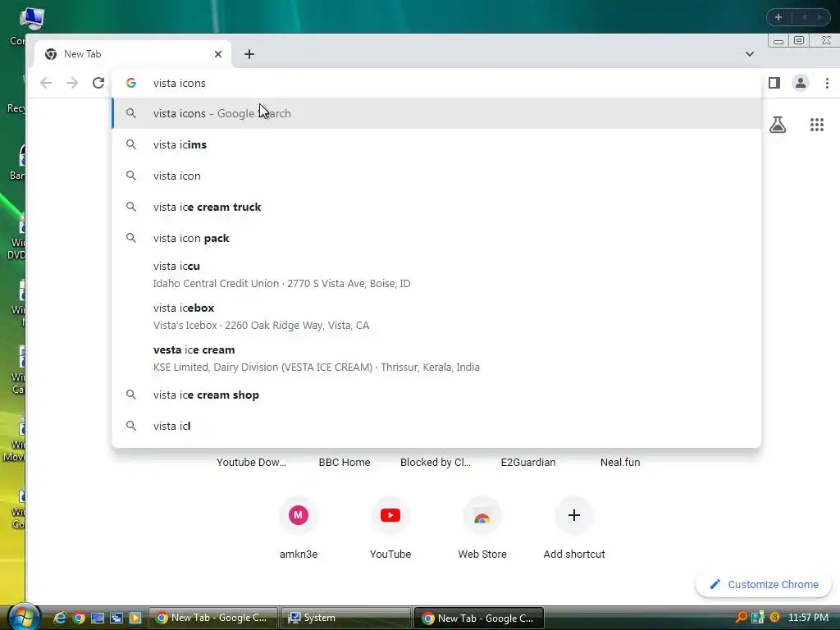Launch Windows Media Player from quick launch
The height and width of the screenshot is (630, 840).
tap(135, 618)
